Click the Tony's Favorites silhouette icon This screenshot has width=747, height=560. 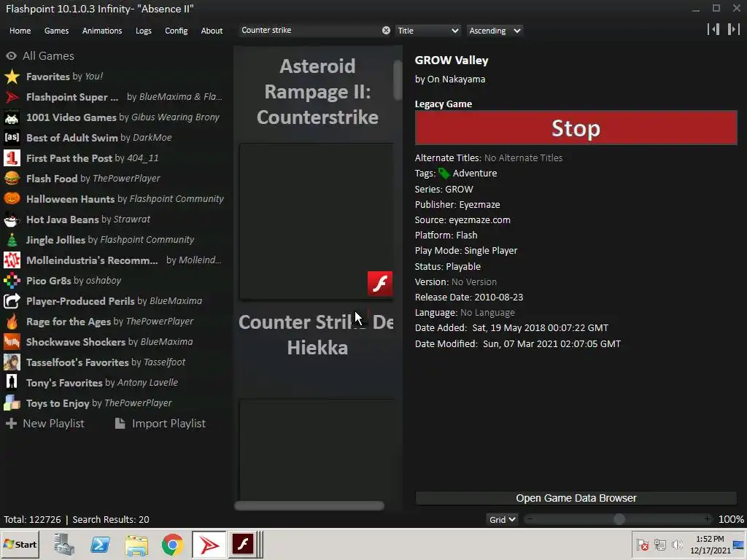12,382
